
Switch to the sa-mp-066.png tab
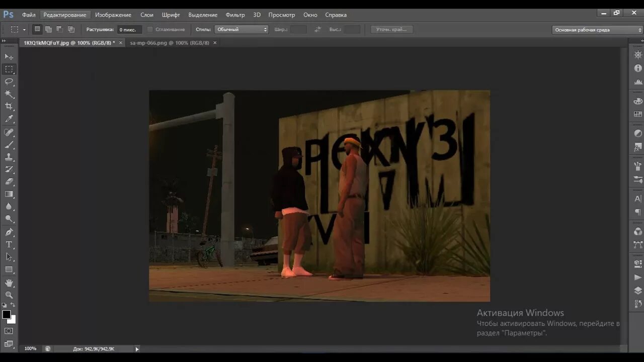170,43
